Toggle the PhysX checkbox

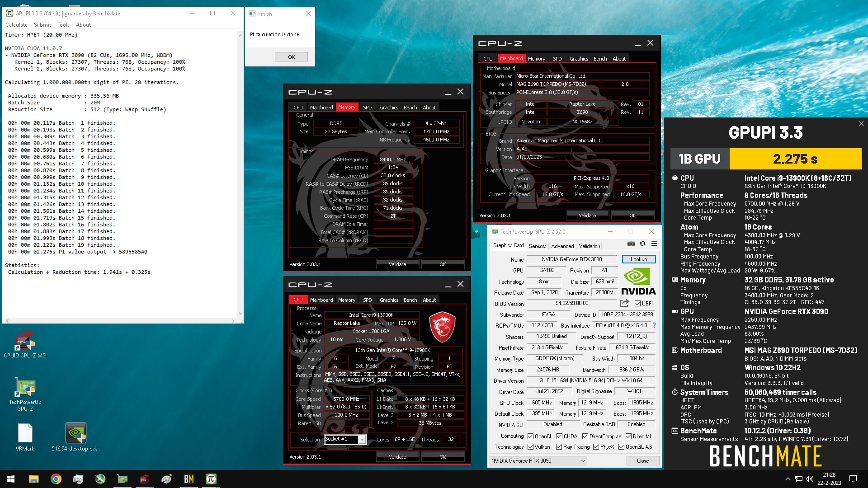(x=596, y=447)
